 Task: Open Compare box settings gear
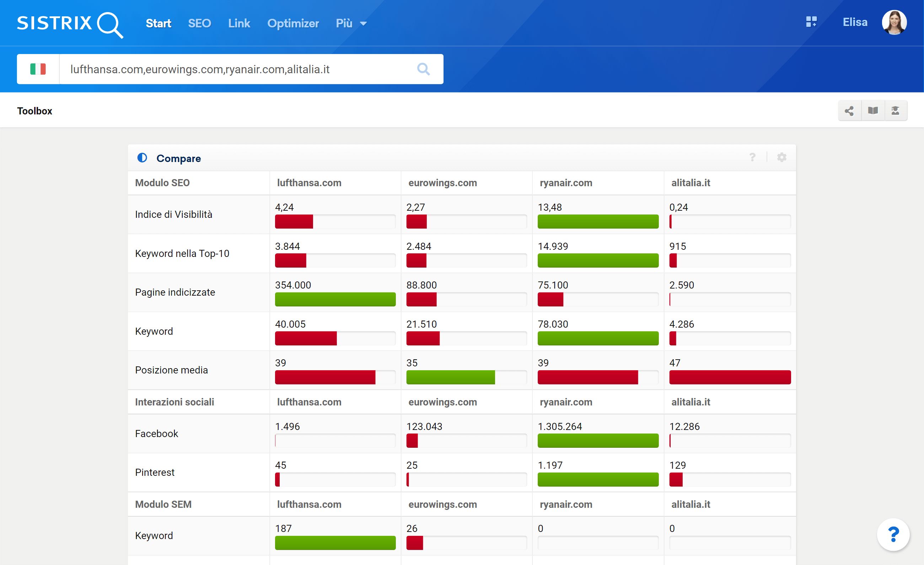point(781,157)
